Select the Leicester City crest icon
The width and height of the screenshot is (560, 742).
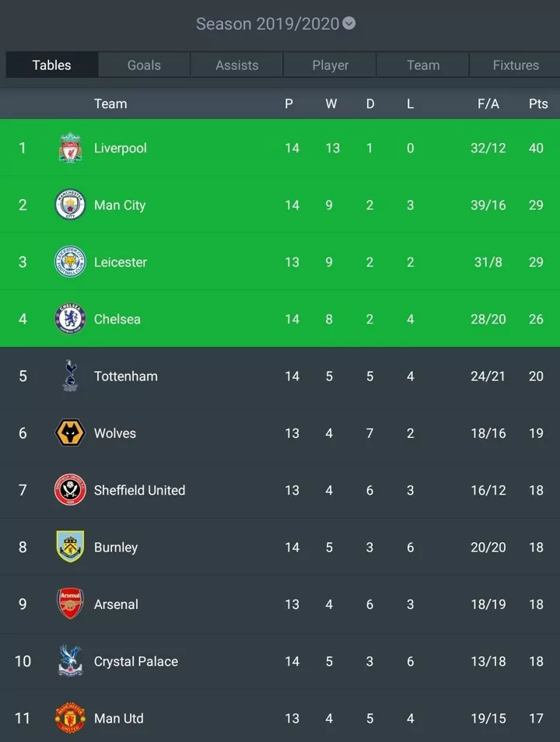tap(70, 261)
